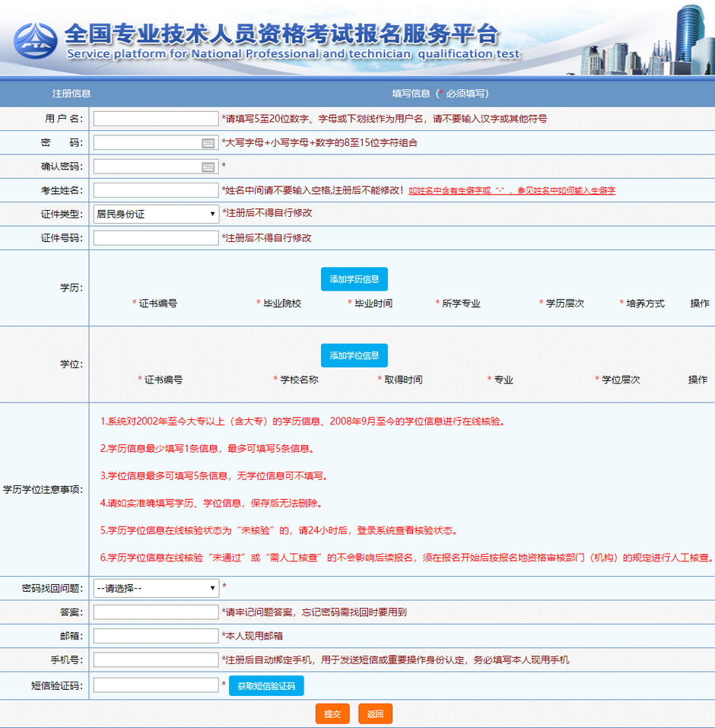
Task: Click the 添加学位信息 button
Action: pyautogui.click(x=354, y=354)
